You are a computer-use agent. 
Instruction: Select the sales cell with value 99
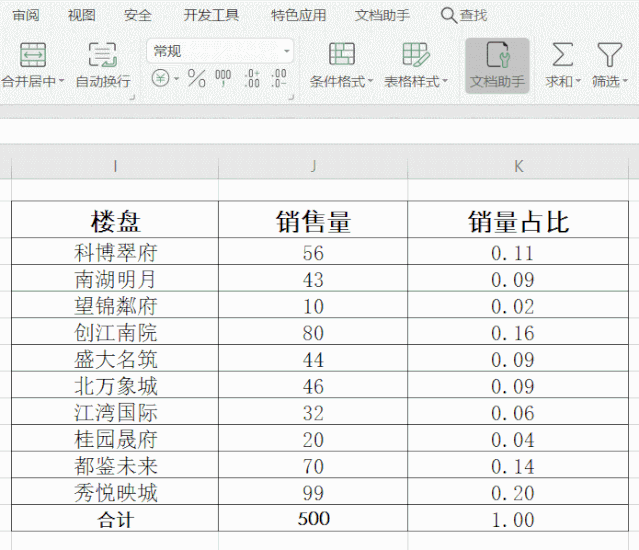[313, 492]
